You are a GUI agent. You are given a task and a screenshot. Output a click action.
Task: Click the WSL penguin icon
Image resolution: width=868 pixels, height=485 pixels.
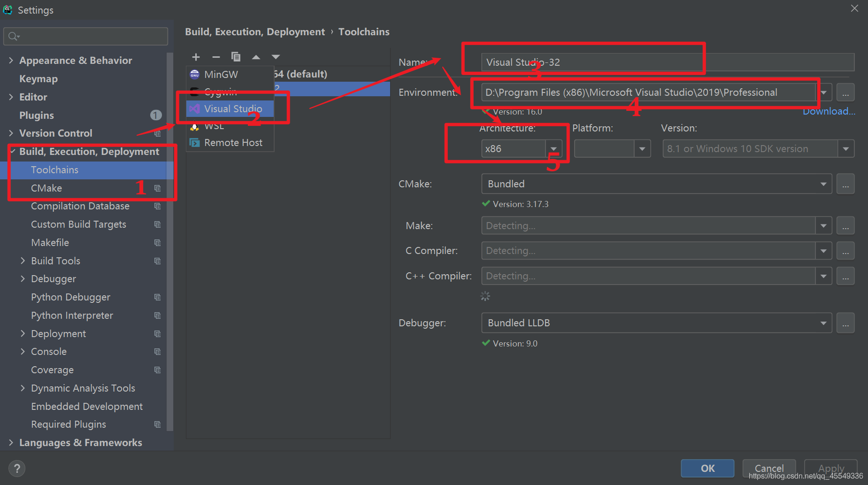pos(194,127)
